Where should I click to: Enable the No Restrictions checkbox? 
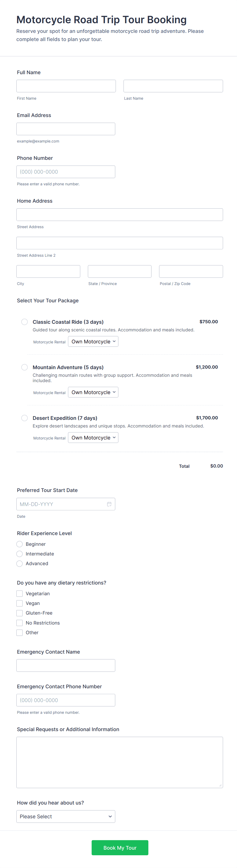click(20, 623)
